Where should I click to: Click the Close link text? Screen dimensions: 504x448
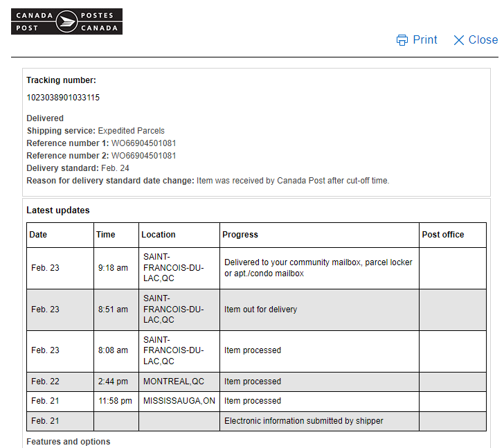(483, 40)
